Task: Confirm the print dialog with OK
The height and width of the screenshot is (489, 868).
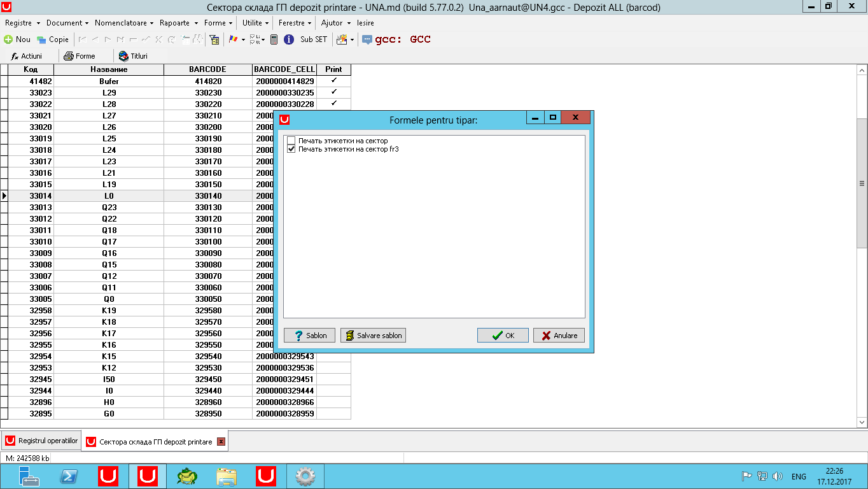Action: coord(503,336)
